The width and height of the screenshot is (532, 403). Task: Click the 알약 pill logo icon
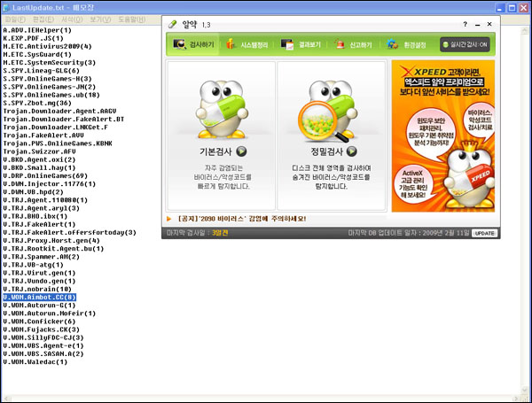(x=172, y=25)
